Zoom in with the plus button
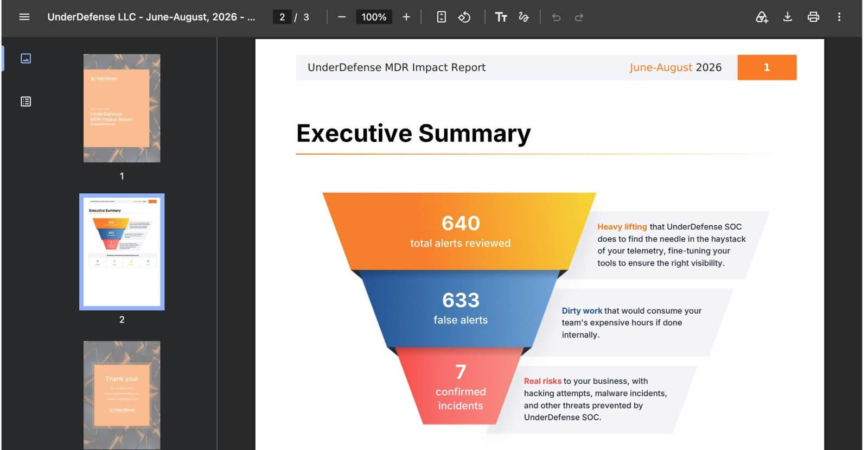This screenshot has width=868, height=450. 406,17
